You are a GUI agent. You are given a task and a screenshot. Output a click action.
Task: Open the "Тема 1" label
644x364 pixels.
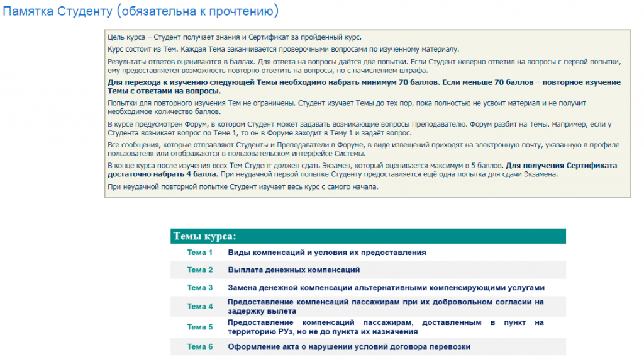click(200, 253)
